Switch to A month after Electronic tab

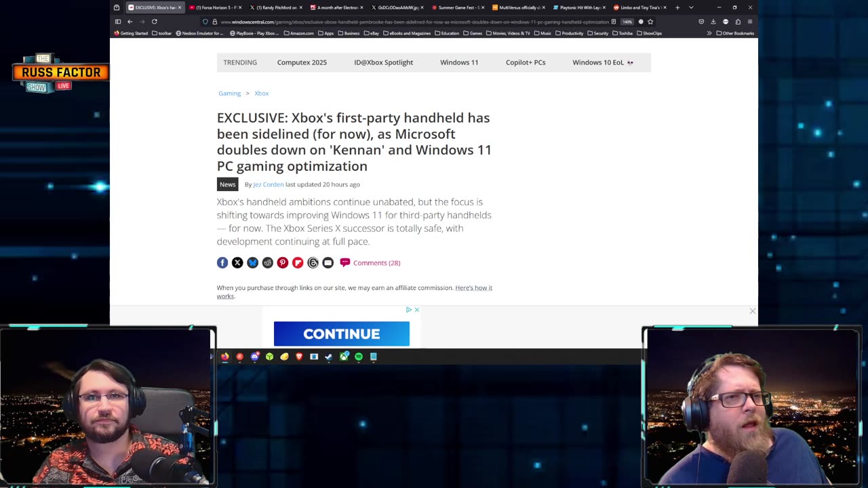335,7
